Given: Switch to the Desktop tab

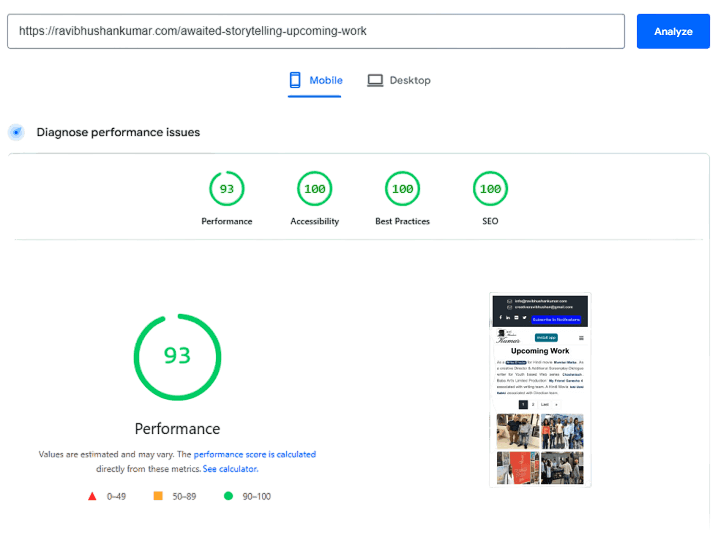Looking at the screenshot, I should [399, 80].
